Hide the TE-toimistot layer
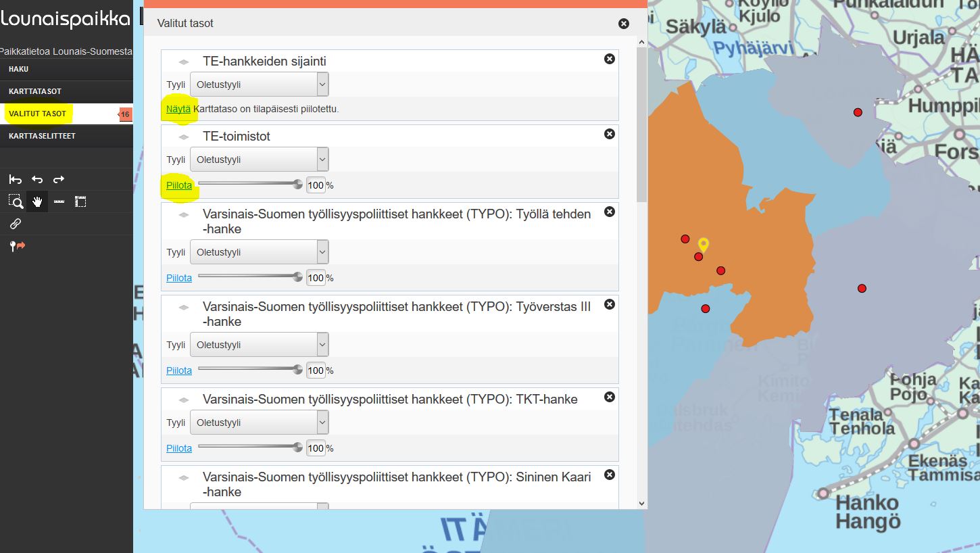The height and width of the screenshot is (553, 980). tap(179, 185)
